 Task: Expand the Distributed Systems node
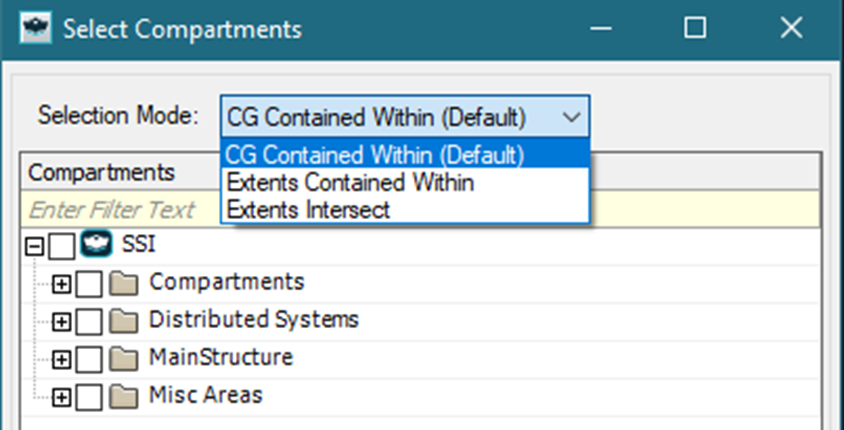[61, 322]
